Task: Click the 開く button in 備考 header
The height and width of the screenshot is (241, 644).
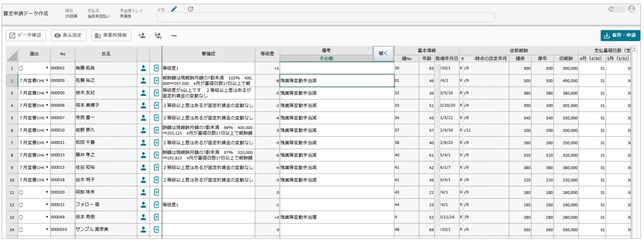Action: tap(382, 53)
